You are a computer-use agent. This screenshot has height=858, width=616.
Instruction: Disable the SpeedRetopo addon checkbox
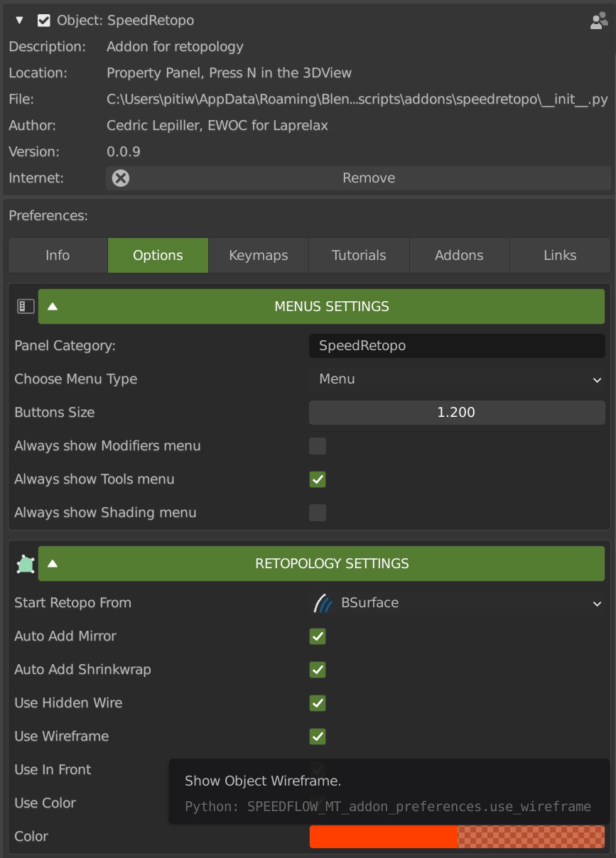click(x=44, y=21)
